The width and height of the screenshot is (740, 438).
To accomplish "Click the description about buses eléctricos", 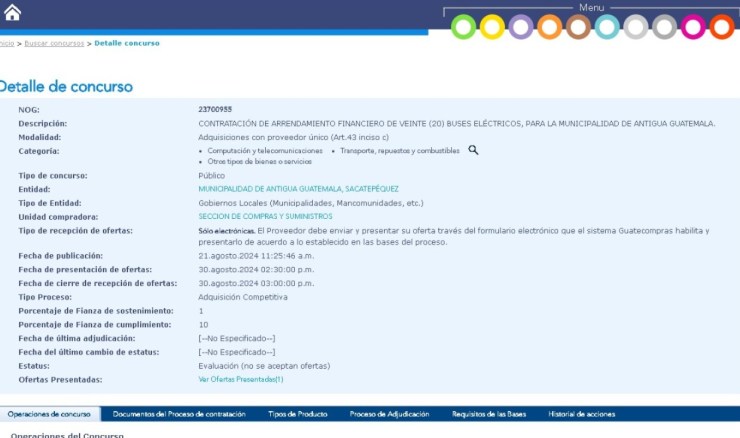I will [456, 123].
